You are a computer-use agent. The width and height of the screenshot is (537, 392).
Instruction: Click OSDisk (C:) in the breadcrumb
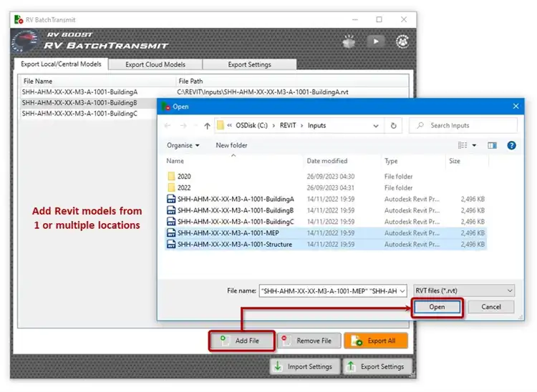[252, 125]
